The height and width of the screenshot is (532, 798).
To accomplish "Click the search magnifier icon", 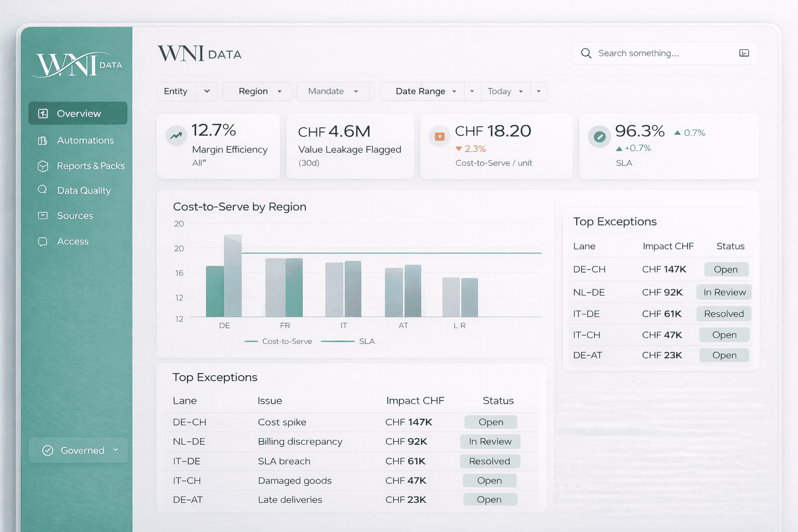I will (x=586, y=53).
